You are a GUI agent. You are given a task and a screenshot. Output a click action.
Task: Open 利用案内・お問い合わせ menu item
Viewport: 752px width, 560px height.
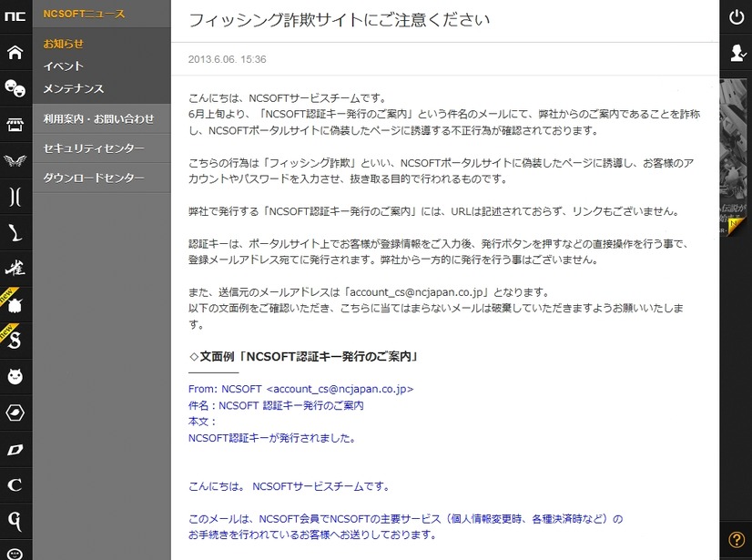point(102,119)
